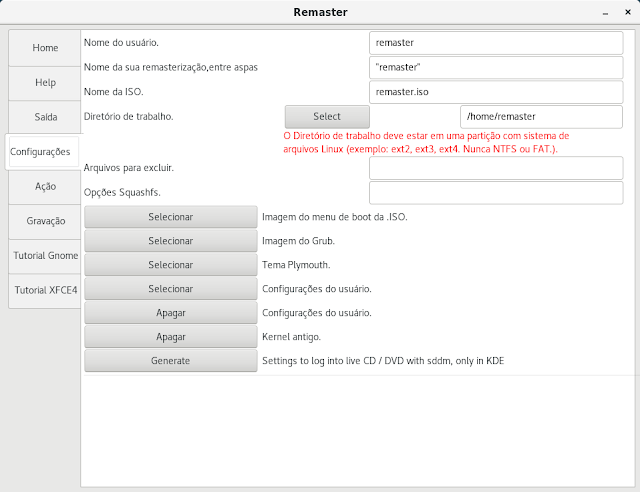Go to the Ação tab
This screenshot has width=640, height=492.
[45, 187]
